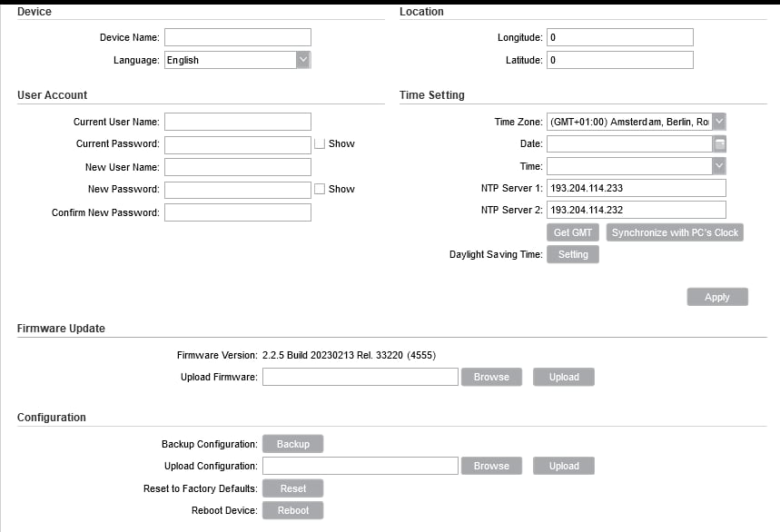The height and width of the screenshot is (532, 780).
Task: Click the Time Setting section heading
Action: click(x=432, y=95)
